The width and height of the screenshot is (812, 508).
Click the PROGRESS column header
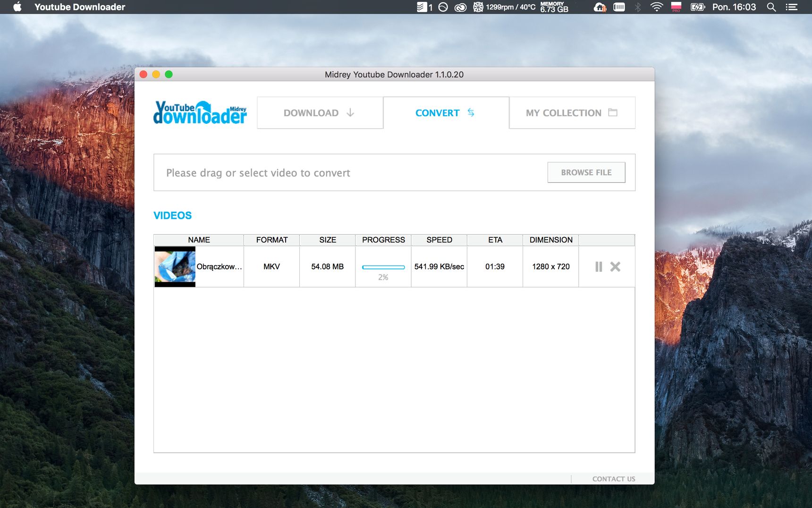(x=383, y=240)
